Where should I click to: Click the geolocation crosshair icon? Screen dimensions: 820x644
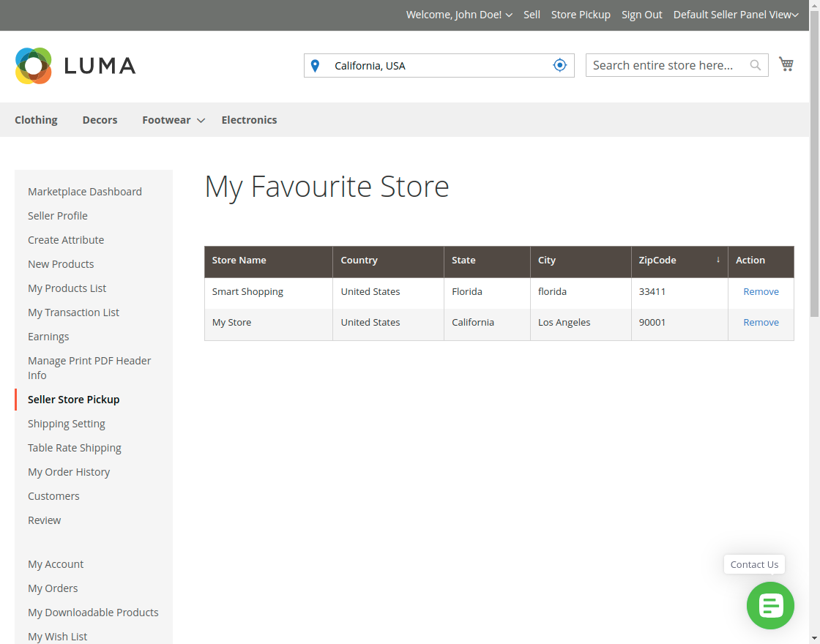click(x=559, y=64)
